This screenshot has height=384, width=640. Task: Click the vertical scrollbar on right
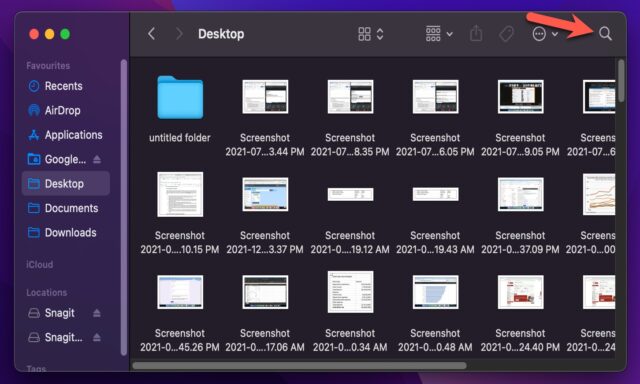coord(621,81)
